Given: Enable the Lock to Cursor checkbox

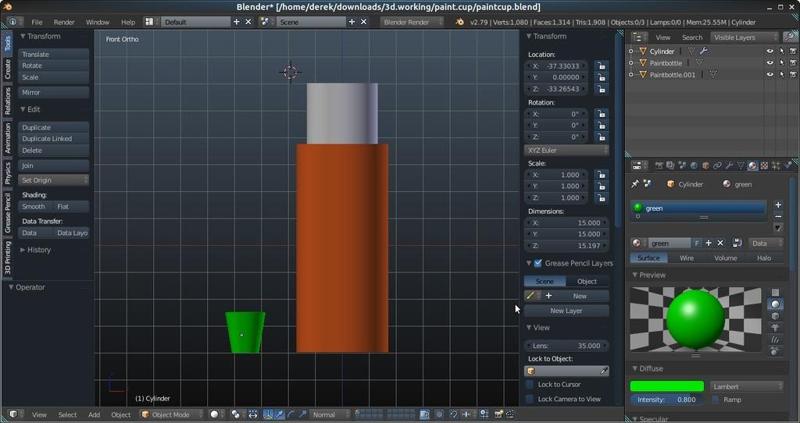Looking at the screenshot, I should (531, 384).
